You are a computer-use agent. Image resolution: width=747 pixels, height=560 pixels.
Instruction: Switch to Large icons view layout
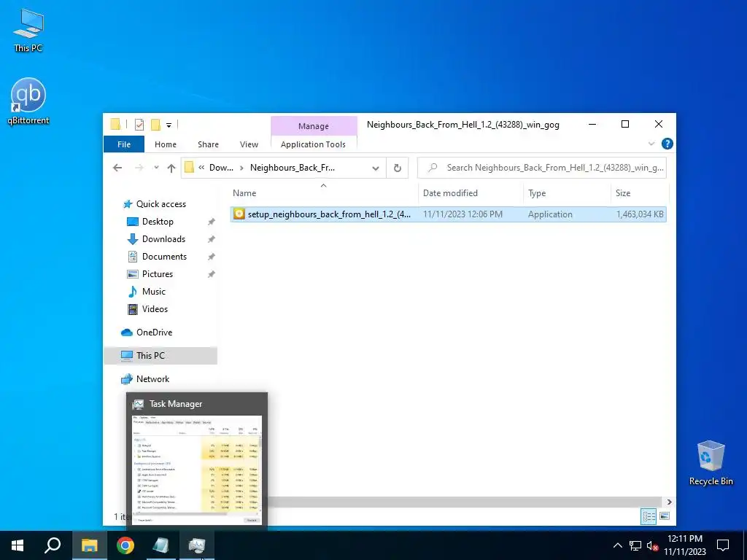(664, 517)
